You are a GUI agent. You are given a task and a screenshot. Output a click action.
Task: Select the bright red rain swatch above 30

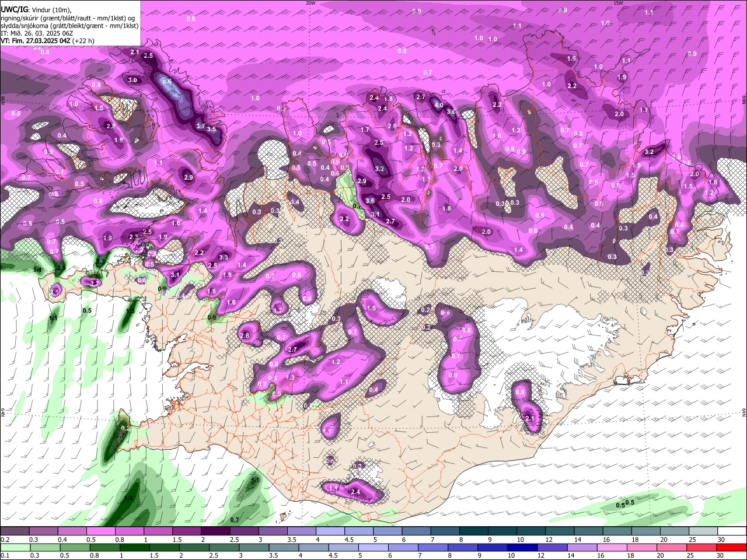coord(732,547)
